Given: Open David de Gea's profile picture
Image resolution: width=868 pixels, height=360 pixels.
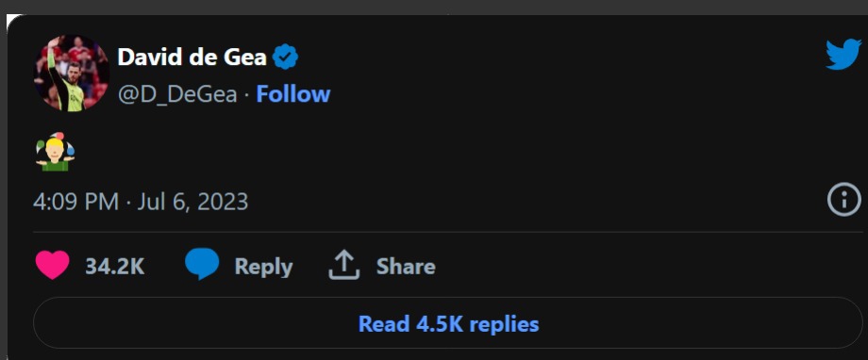Looking at the screenshot, I should (72, 74).
